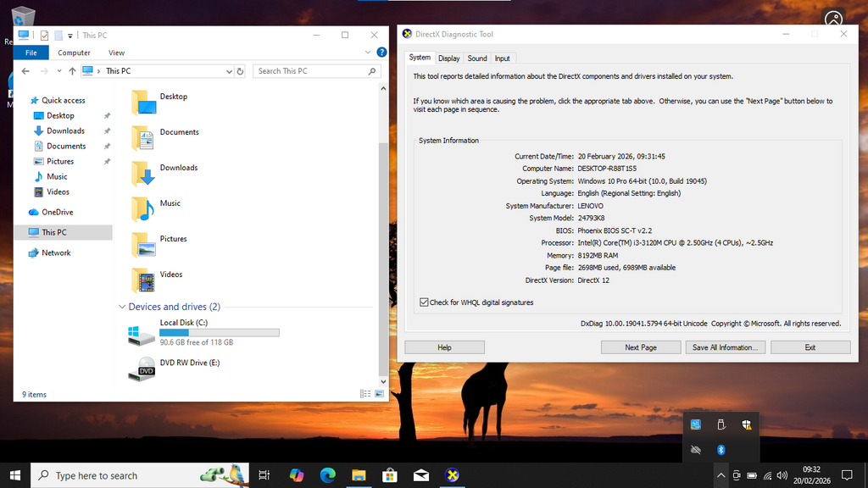Open Windows Security shield in the tray
Image resolution: width=868 pixels, height=488 pixels.
pos(746,424)
